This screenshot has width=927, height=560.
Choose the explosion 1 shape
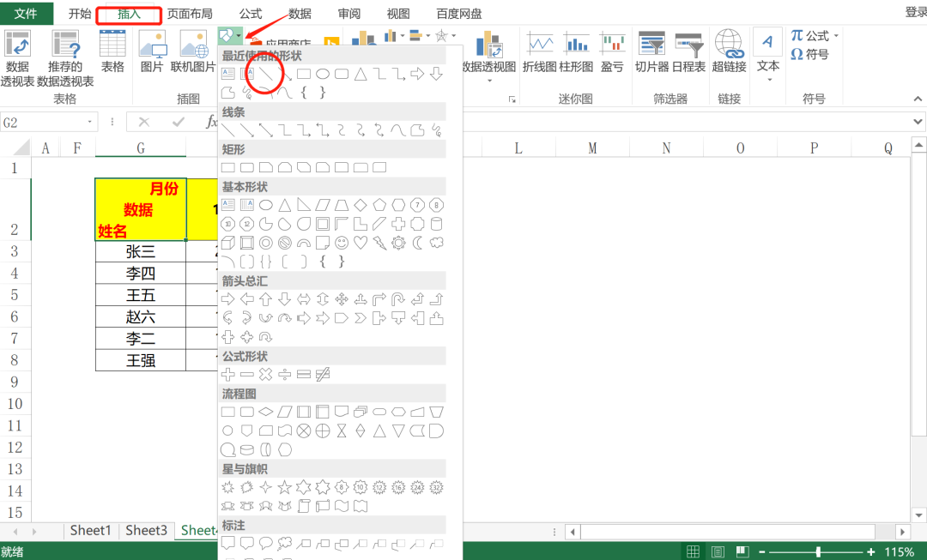(228, 487)
